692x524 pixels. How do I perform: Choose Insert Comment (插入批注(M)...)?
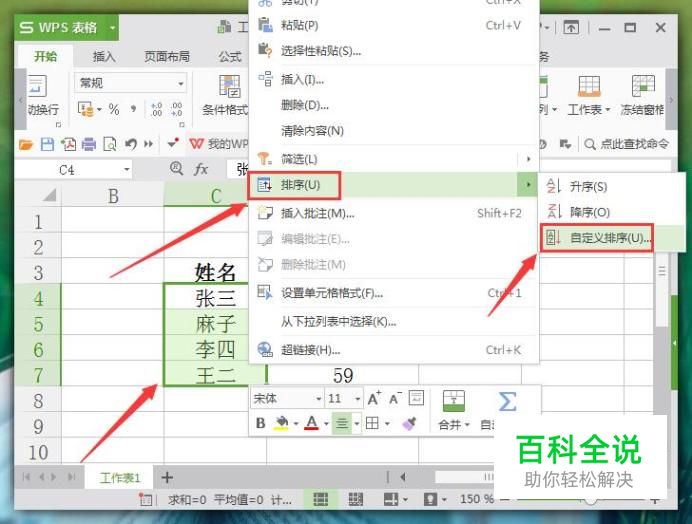tap(394, 214)
